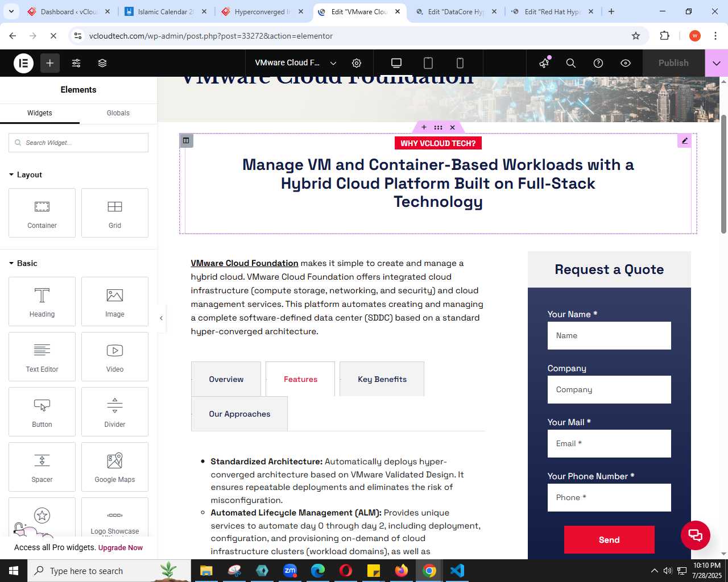728x582 pixels.
Task: Select the Image widget
Action: click(x=115, y=302)
